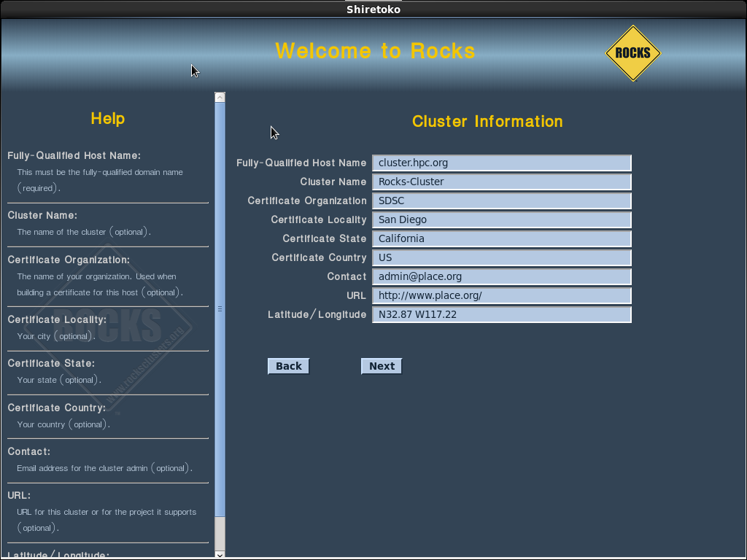
Task: Click the Certificate Locality field containing San Diego
Action: pos(501,219)
